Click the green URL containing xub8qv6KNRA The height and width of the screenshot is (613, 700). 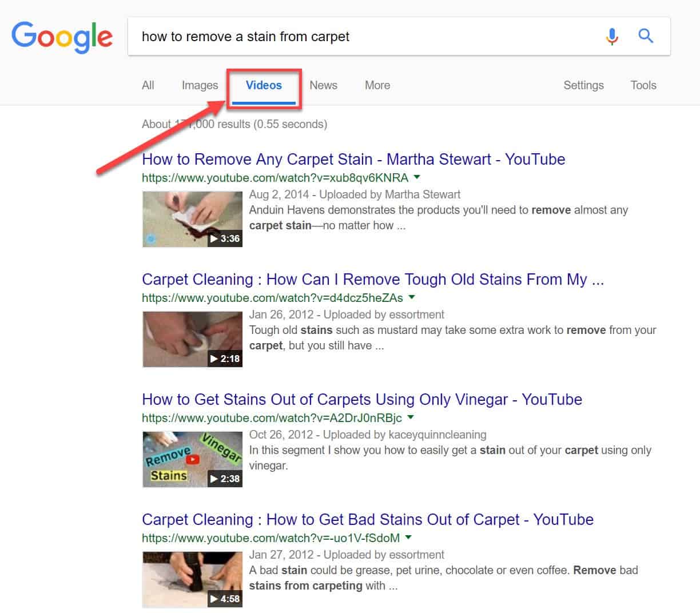click(275, 178)
